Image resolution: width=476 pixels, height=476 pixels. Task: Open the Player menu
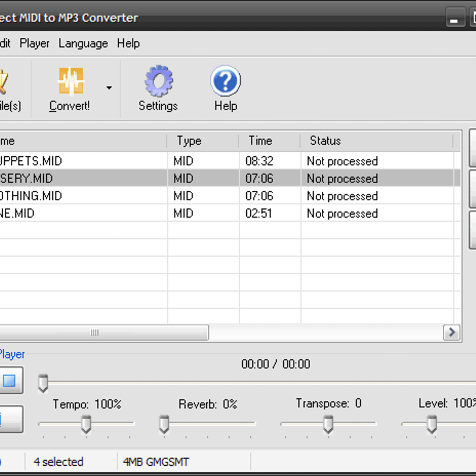pos(34,43)
